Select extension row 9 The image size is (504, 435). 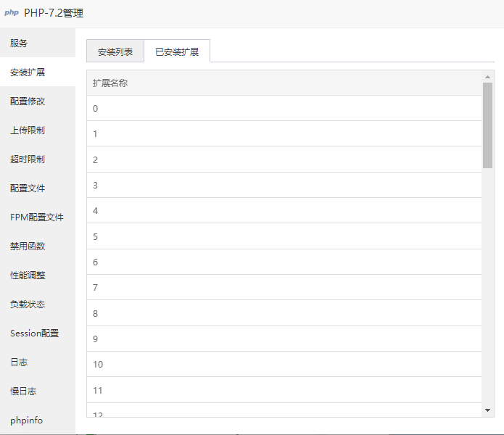tap(284, 339)
